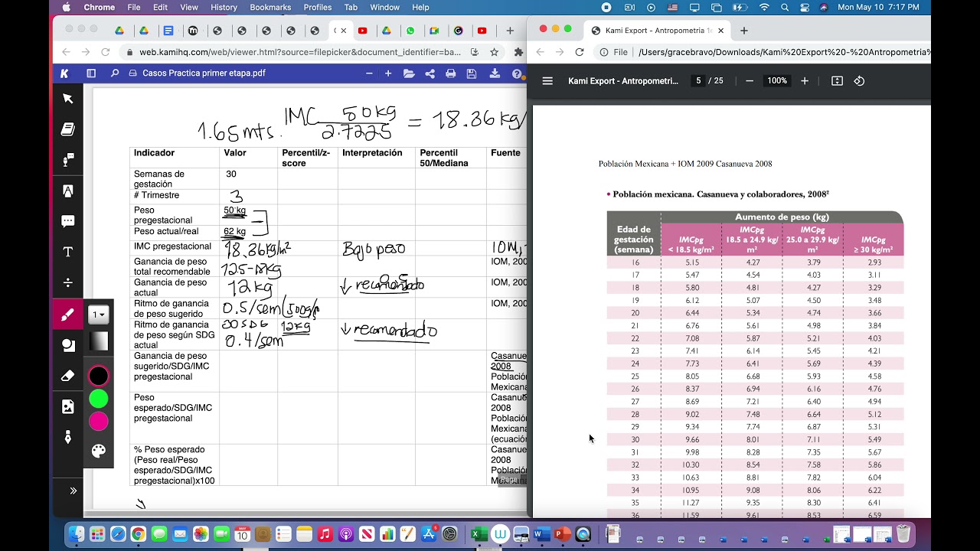The image size is (980, 551).
Task: Close the Kami Export tab
Action: 720,31
